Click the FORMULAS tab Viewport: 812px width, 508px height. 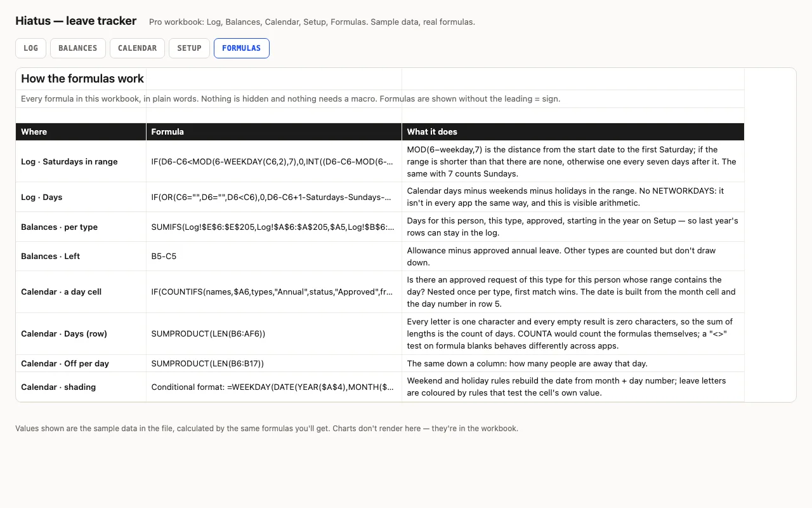(242, 48)
